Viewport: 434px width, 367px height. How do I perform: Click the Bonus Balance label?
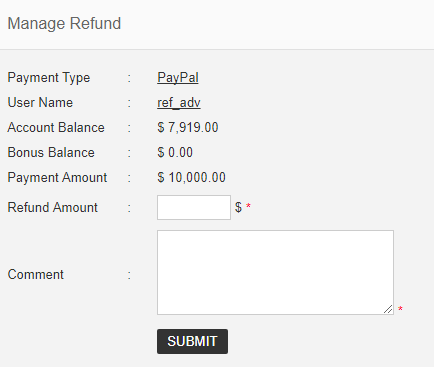(x=51, y=153)
